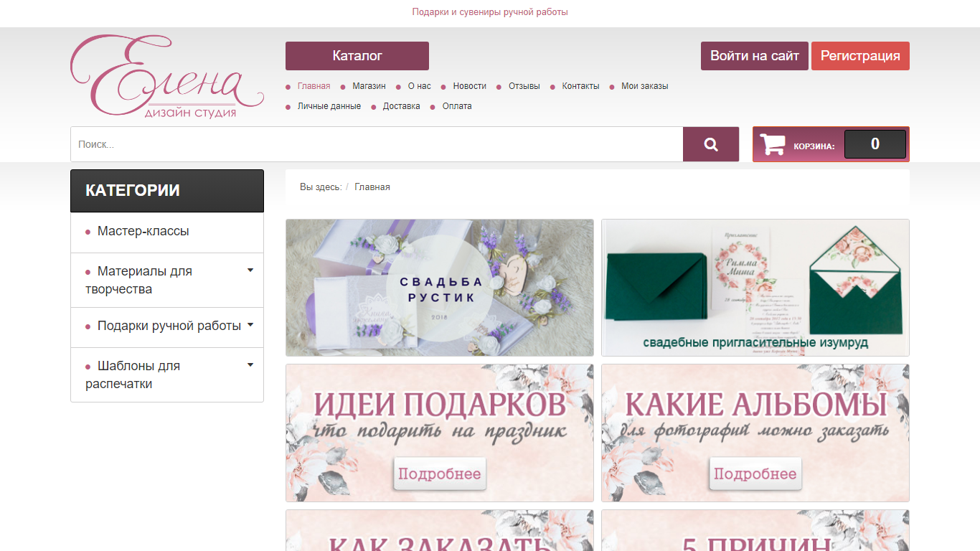Click Как заказать banner

coord(440,530)
